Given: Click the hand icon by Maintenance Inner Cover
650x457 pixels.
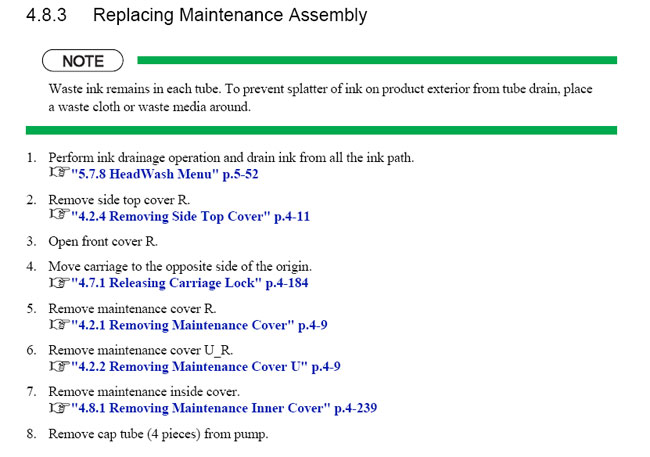Looking at the screenshot, I should (x=59, y=407).
